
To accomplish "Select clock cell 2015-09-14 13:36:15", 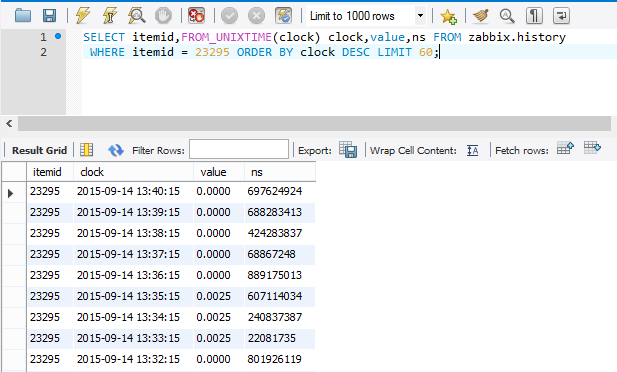I will click(x=133, y=275).
